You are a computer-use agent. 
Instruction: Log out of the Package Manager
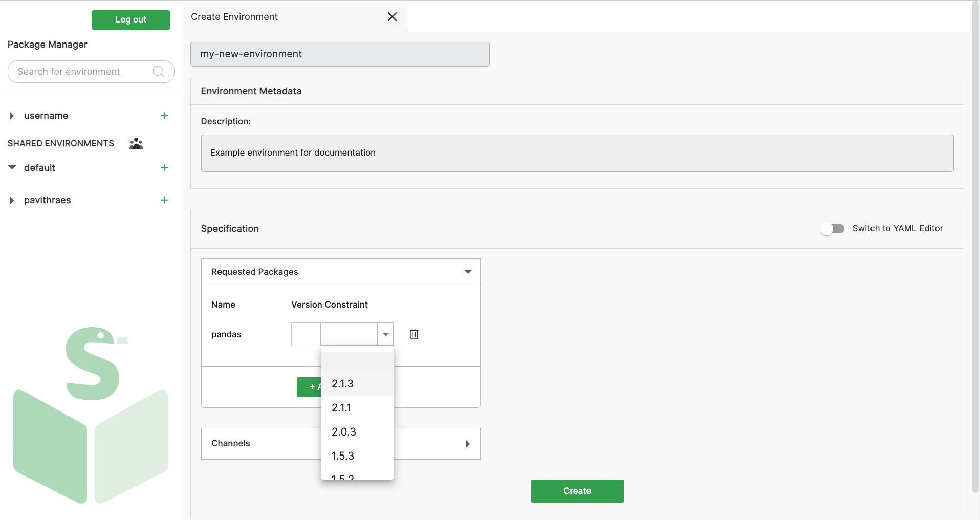(x=130, y=19)
